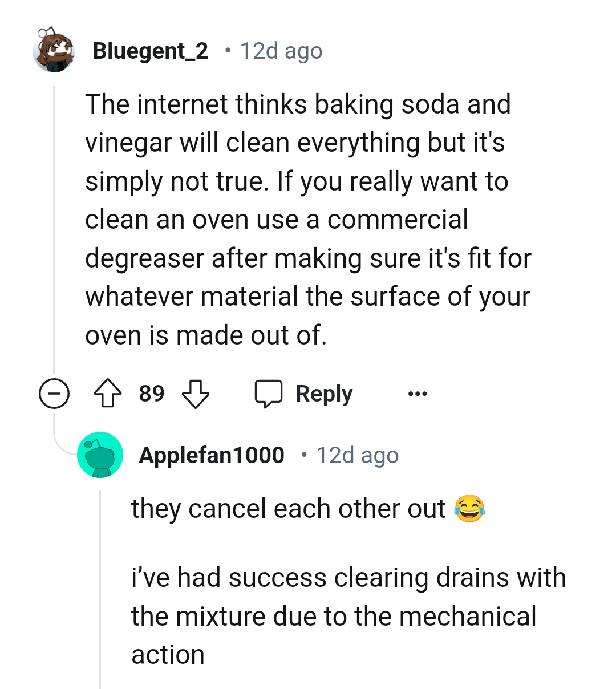Click the Reply text button
The image size is (616, 689).
[324, 394]
